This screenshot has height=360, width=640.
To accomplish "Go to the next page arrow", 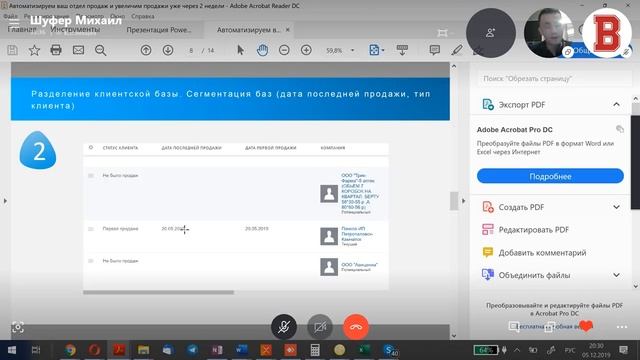I will click(x=168, y=50).
